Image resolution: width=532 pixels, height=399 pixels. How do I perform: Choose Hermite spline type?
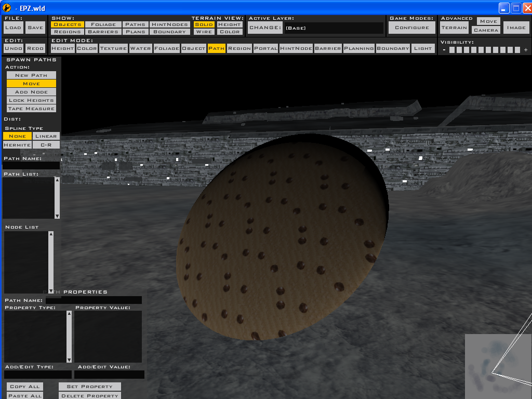(17, 145)
